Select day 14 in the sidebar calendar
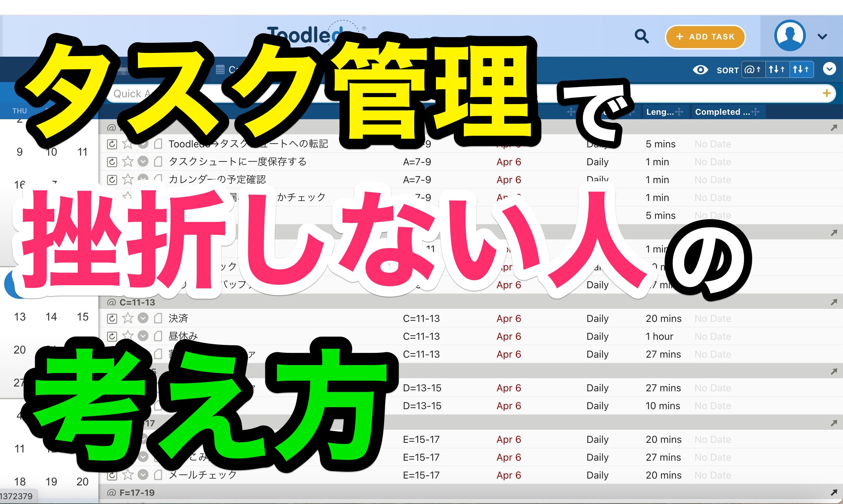Image resolution: width=843 pixels, height=504 pixels. tap(51, 317)
